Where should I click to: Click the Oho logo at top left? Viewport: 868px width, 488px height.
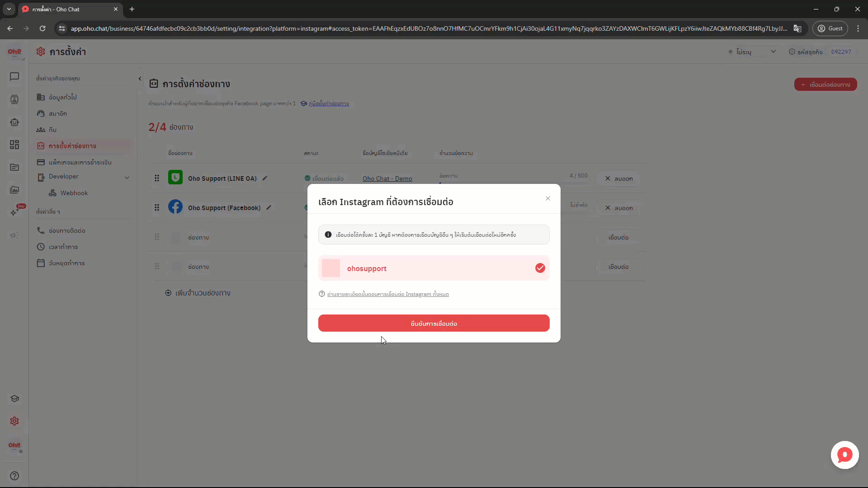[14, 52]
